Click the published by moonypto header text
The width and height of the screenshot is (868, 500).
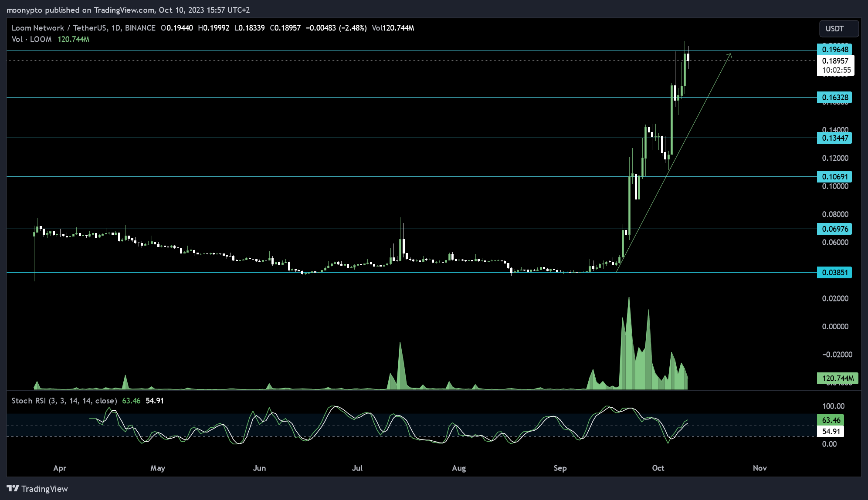[128, 10]
